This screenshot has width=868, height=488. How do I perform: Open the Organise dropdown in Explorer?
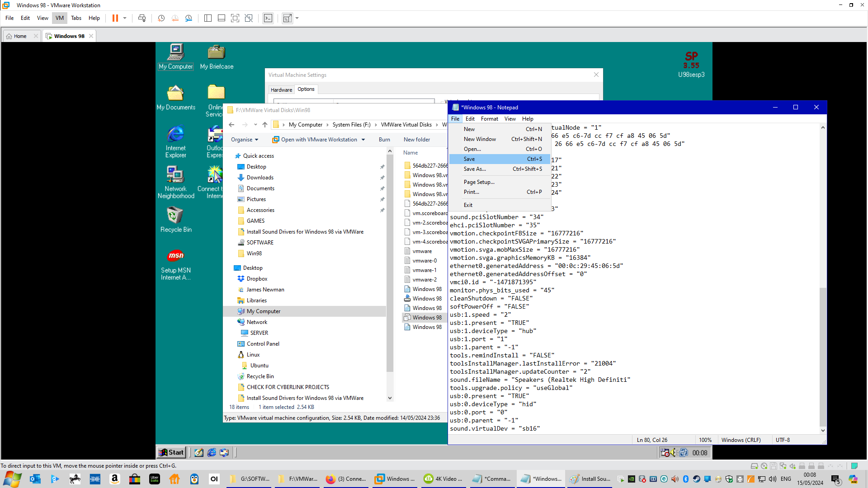[x=245, y=140]
